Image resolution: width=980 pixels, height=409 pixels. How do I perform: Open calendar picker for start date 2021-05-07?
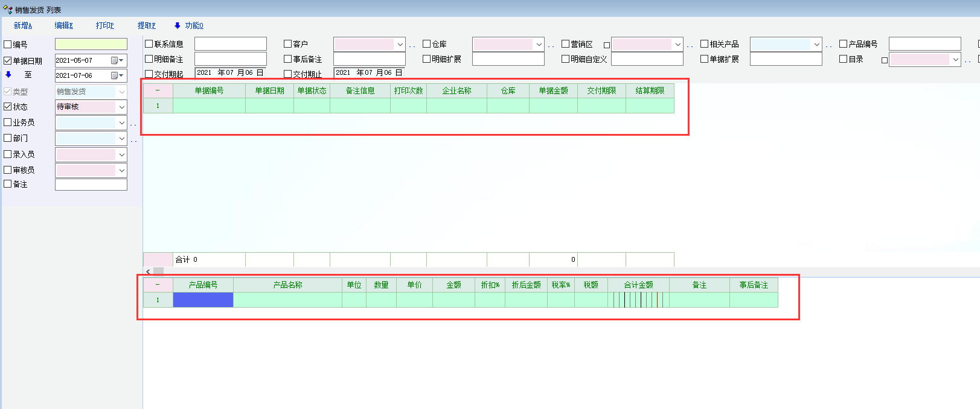tap(117, 60)
